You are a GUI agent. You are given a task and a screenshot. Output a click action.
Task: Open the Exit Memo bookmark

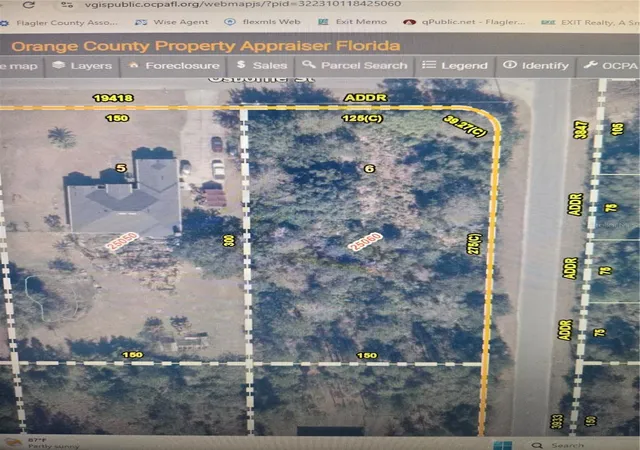click(353, 22)
